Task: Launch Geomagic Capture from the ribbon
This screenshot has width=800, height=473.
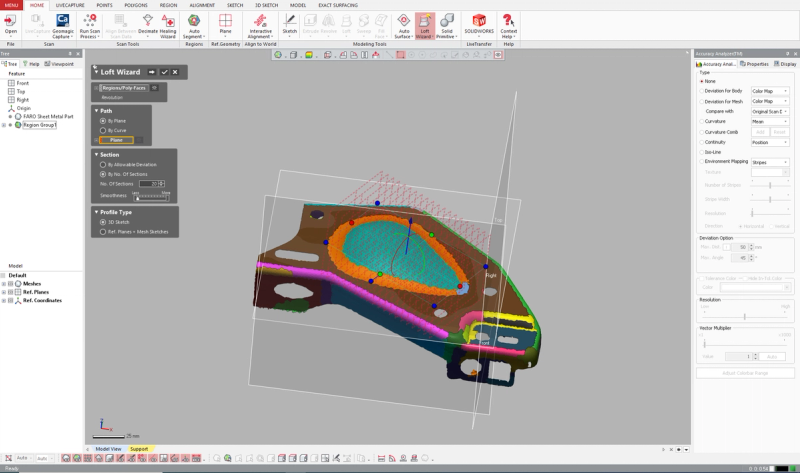Action: pyautogui.click(x=63, y=26)
